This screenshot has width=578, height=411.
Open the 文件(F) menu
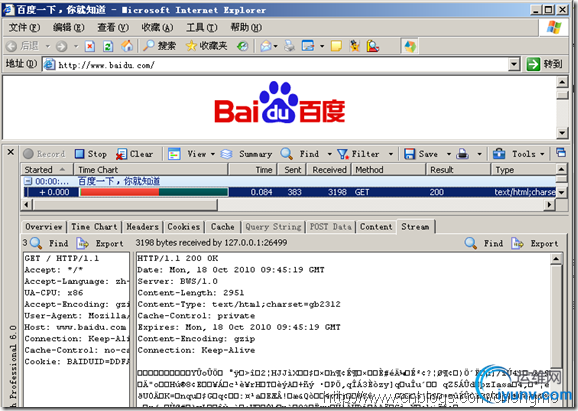pos(24,28)
